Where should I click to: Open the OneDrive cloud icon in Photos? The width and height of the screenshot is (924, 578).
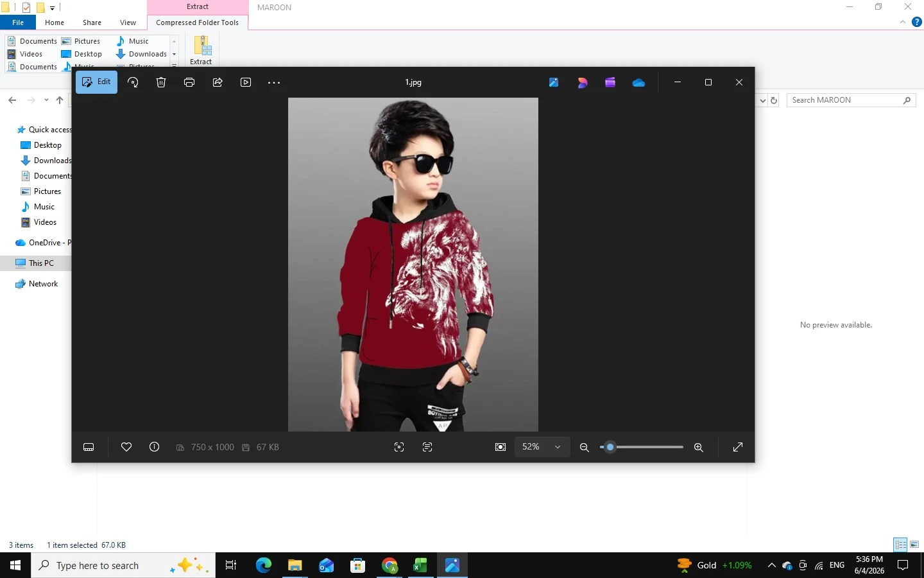pos(638,82)
